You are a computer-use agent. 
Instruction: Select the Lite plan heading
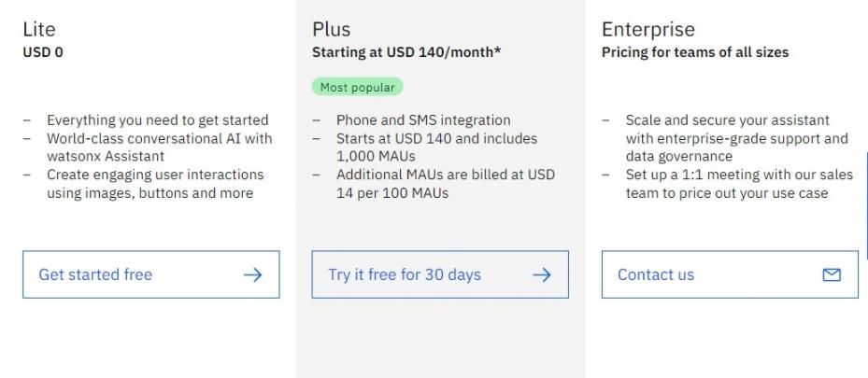click(x=39, y=30)
